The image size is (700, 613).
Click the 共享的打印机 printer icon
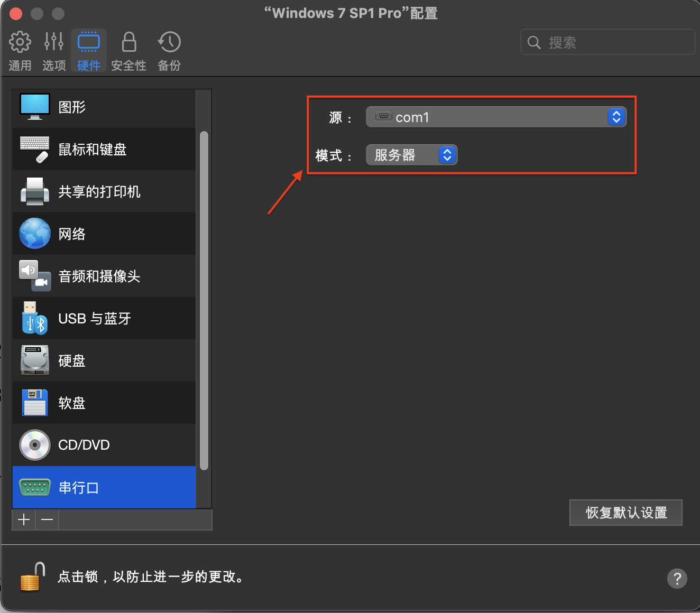(x=35, y=191)
